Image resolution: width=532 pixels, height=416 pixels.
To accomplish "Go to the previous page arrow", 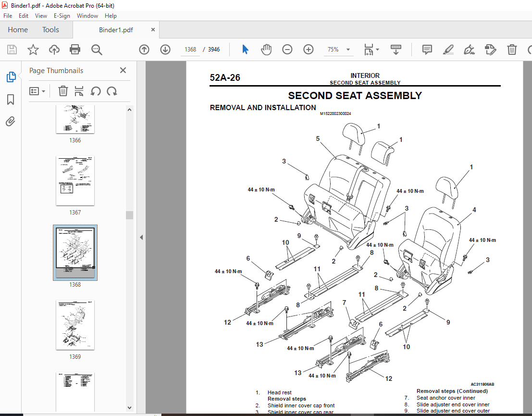I will pyautogui.click(x=144, y=50).
